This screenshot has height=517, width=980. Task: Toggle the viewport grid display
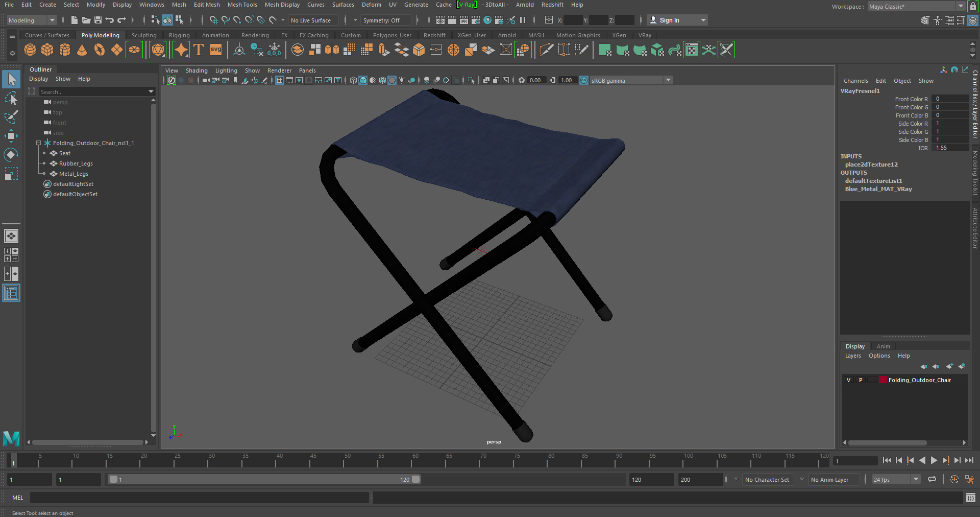pyautogui.click(x=280, y=80)
